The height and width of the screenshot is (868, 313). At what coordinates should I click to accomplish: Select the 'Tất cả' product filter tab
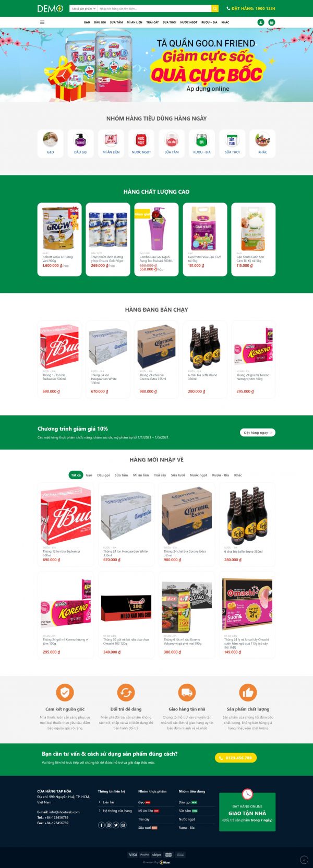click(x=76, y=475)
